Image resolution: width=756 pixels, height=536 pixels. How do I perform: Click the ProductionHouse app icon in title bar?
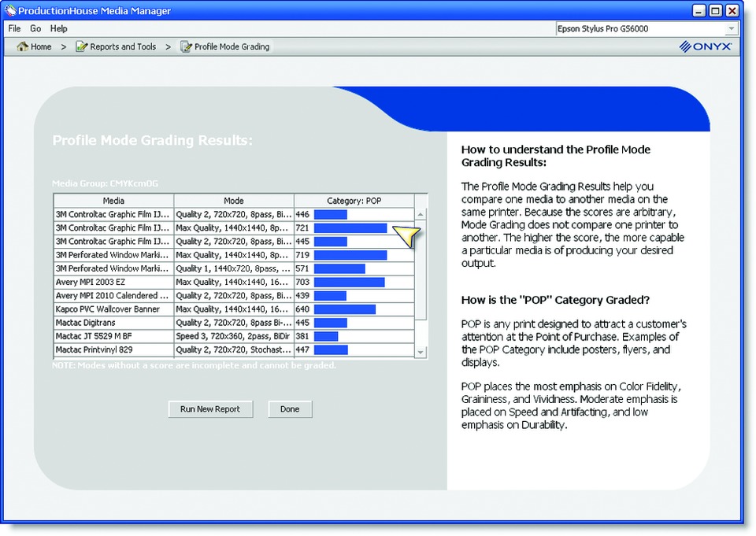(x=10, y=10)
